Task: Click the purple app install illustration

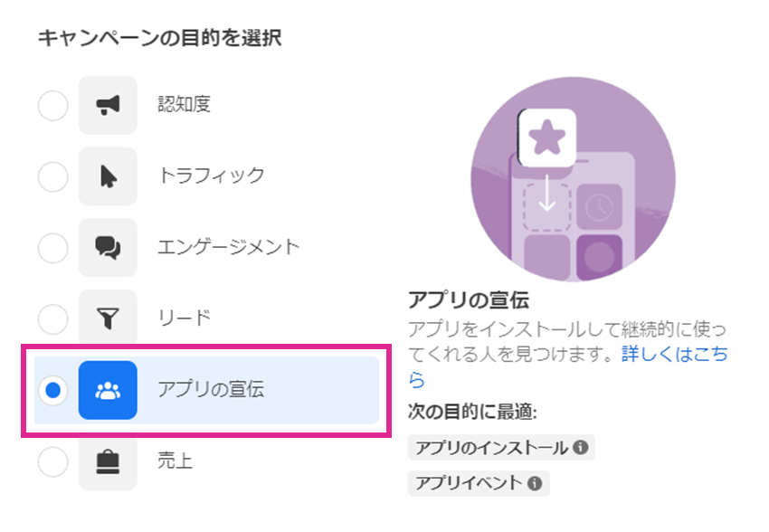Action: [x=573, y=179]
